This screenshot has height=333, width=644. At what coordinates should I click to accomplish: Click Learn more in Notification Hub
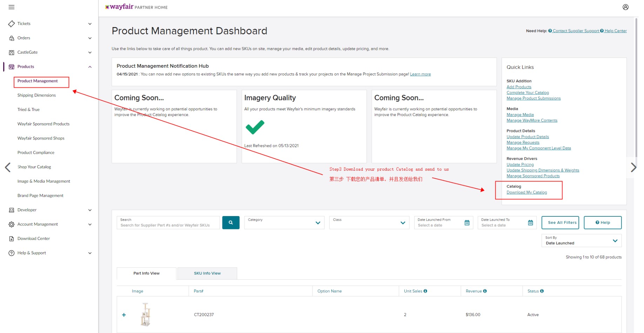pyautogui.click(x=420, y=74)
